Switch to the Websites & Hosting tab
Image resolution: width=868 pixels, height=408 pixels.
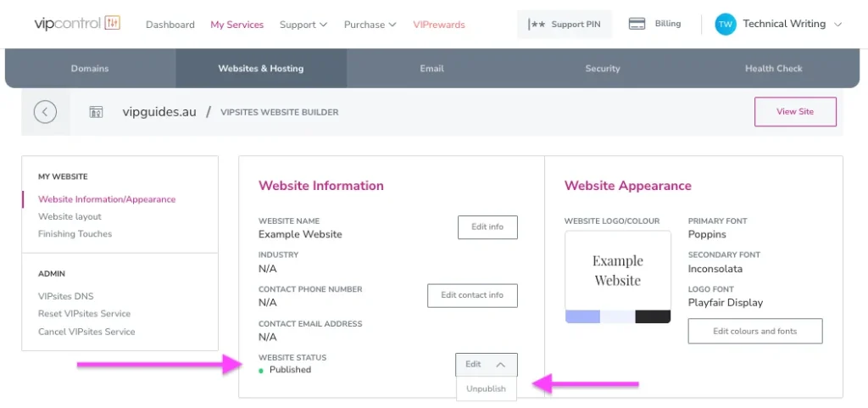[261, 69]
